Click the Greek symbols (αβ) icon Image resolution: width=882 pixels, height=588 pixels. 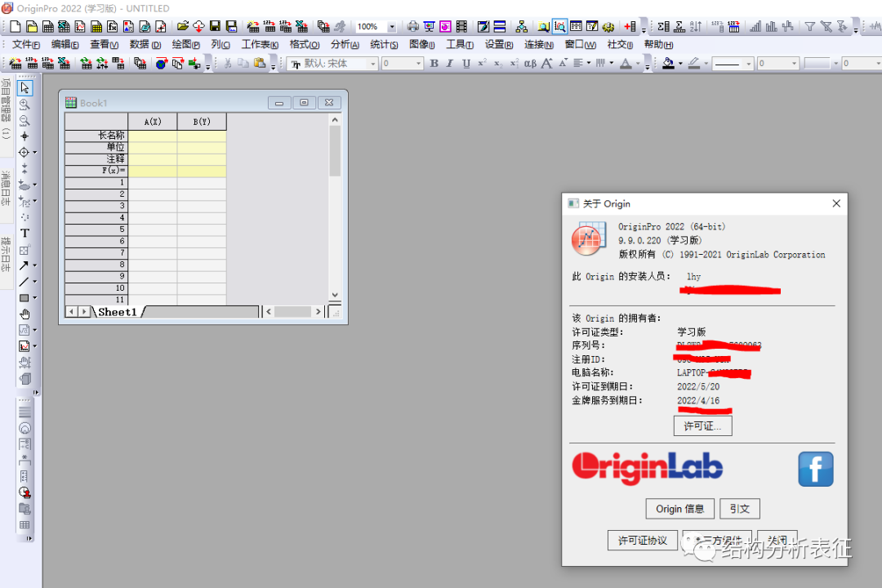(530, 64)
